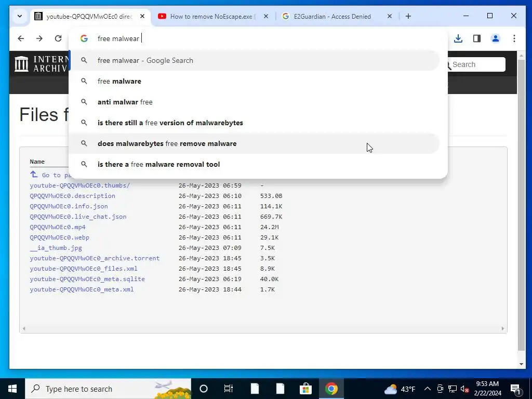Open Task View on the taskbar
The image size is (532, 399).
(229, 389)
